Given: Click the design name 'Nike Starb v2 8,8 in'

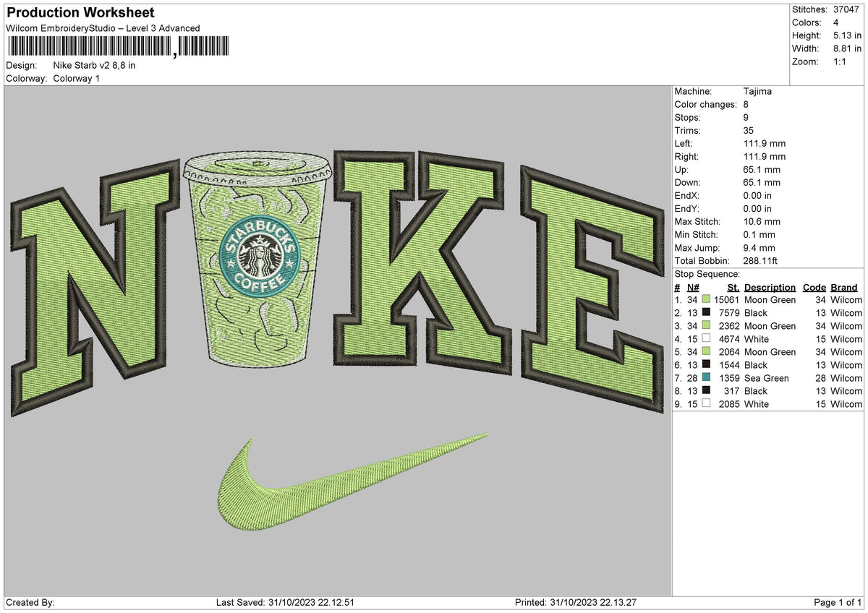Looking at the screenshot, I should (x=94, y=65).
